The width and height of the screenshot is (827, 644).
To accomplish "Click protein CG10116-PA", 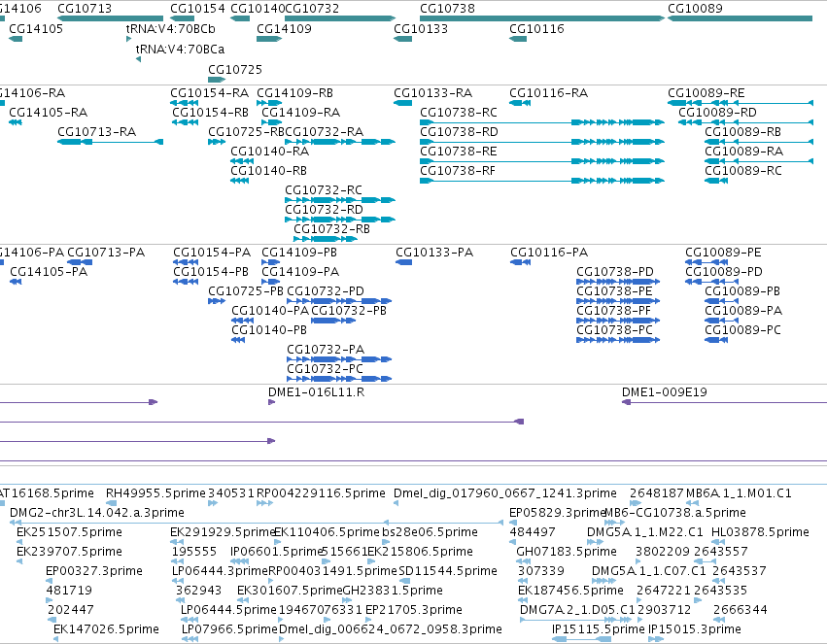I will [549, 253].
